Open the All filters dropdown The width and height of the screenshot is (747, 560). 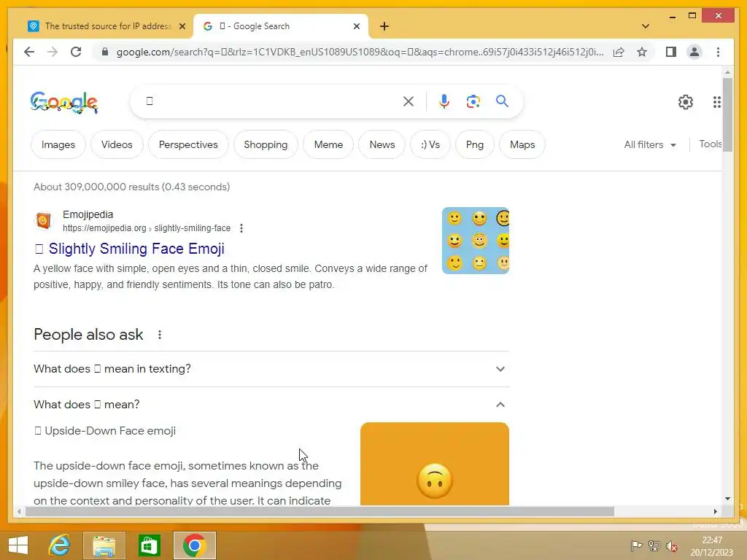coord(650,144)
